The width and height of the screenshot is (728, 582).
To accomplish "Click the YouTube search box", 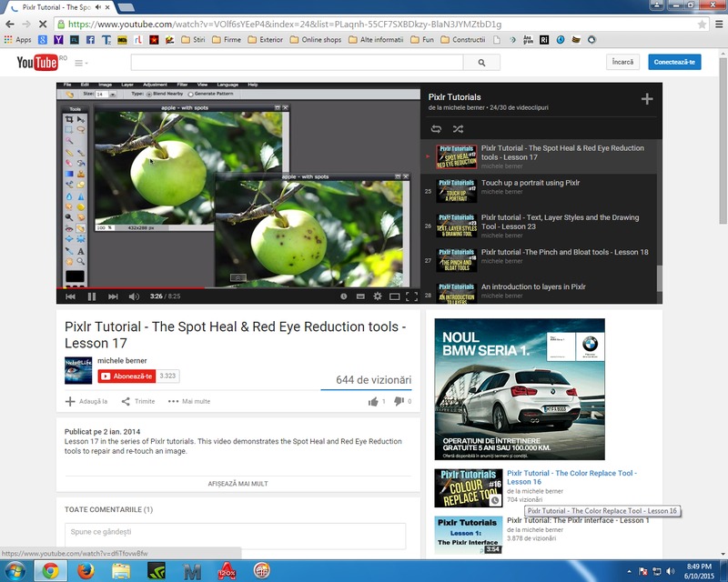I will [x=297, y=62].
